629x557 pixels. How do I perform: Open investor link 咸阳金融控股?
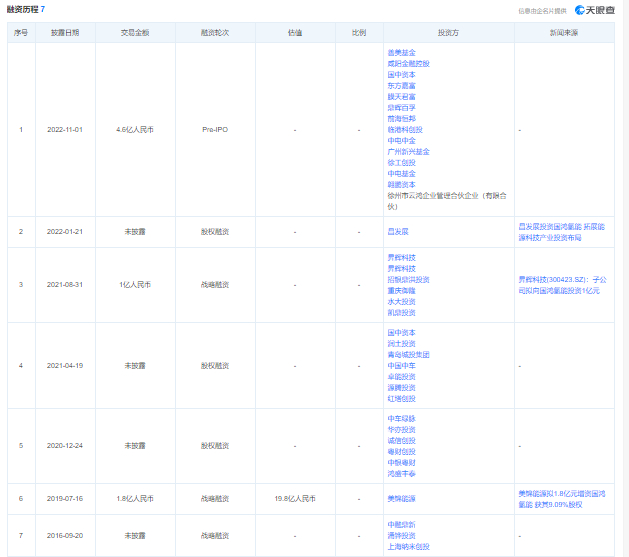[408, 63]
